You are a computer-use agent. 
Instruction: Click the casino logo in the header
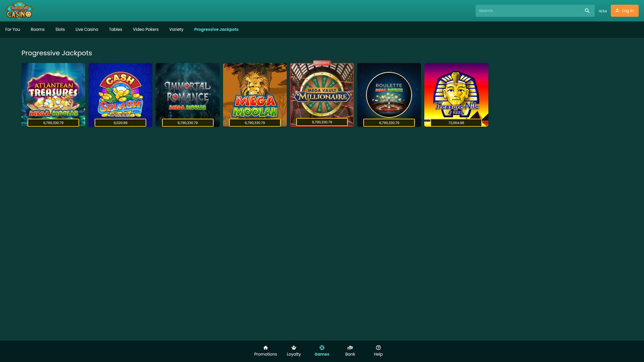19,11
